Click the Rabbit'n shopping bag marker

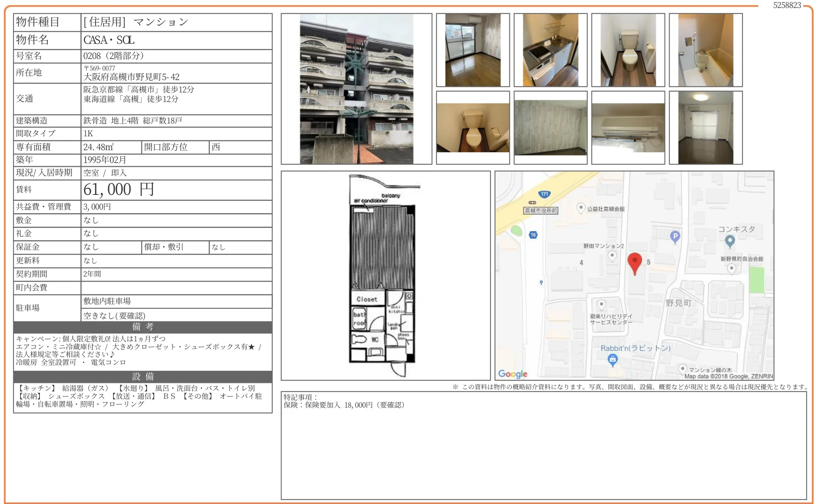tap(612, 360)
